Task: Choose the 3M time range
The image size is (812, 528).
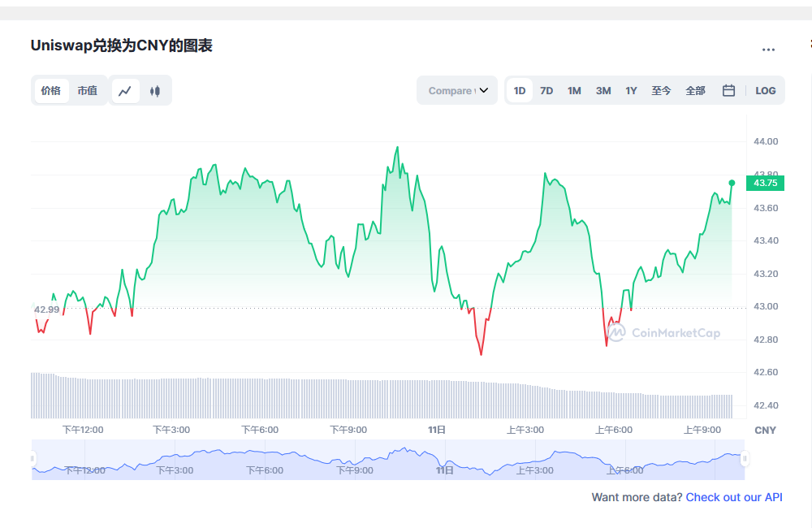Action: pyautogui.click(x=603, y=91)
